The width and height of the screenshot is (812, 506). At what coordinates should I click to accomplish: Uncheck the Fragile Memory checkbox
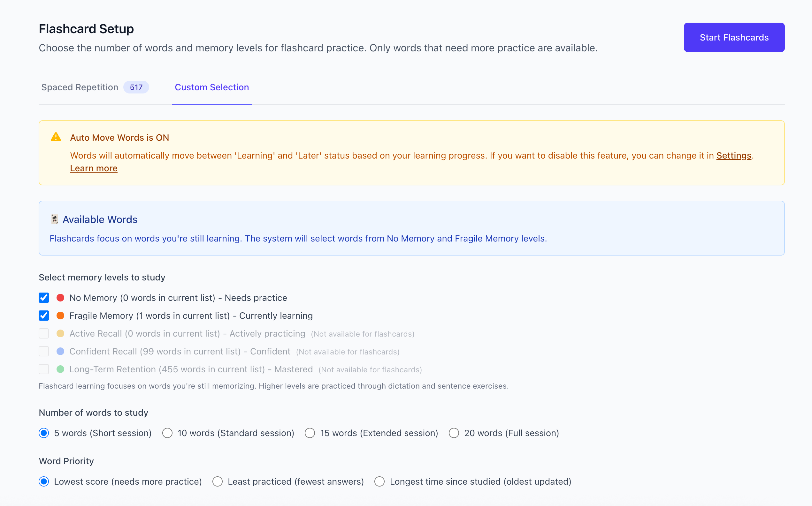click(44, 316)
